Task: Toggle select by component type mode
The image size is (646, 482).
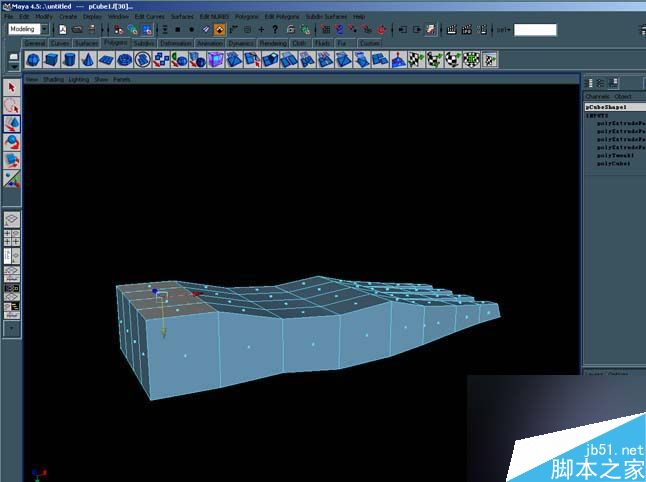Action: pos(147,29)
